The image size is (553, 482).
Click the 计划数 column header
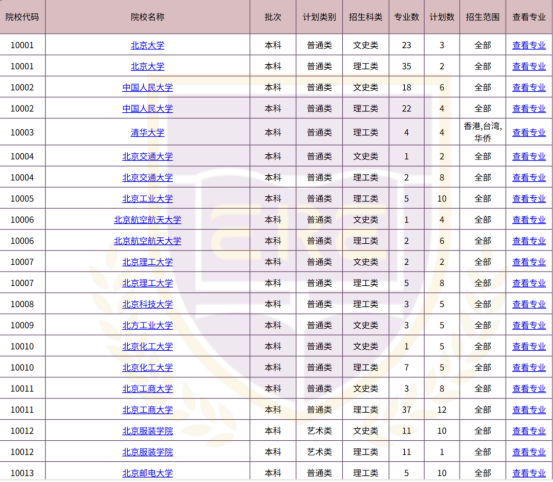pyautogui.click(x=442, y=17)
